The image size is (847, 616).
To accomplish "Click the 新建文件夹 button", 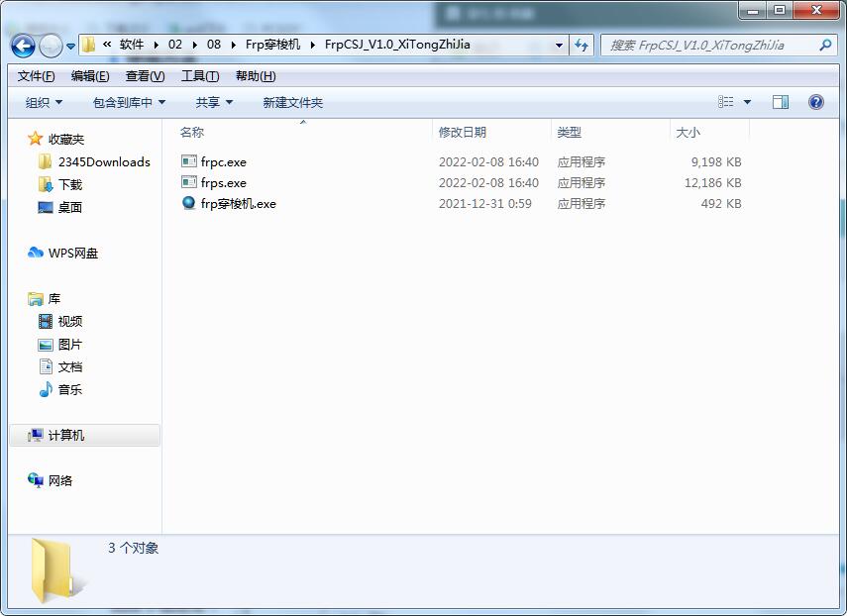I will tap(292, 103).
